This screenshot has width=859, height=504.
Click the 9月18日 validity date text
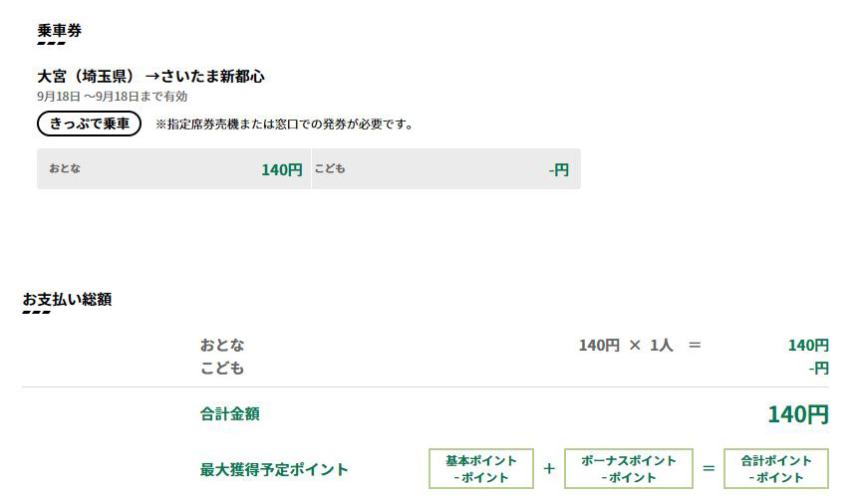(x=112, y=97)
